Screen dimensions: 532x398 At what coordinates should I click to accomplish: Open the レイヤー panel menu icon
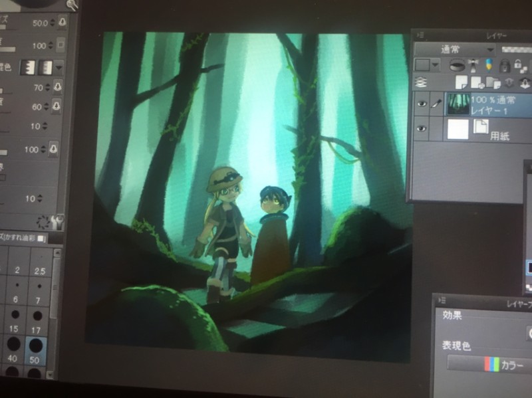click(x=421, y=35)
